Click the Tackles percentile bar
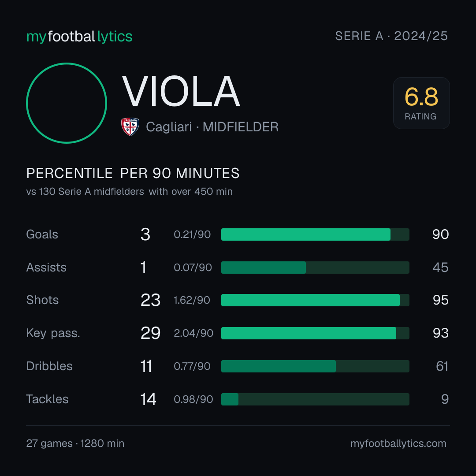The width and height of the screenshot is (476, 476). point(315,399)
